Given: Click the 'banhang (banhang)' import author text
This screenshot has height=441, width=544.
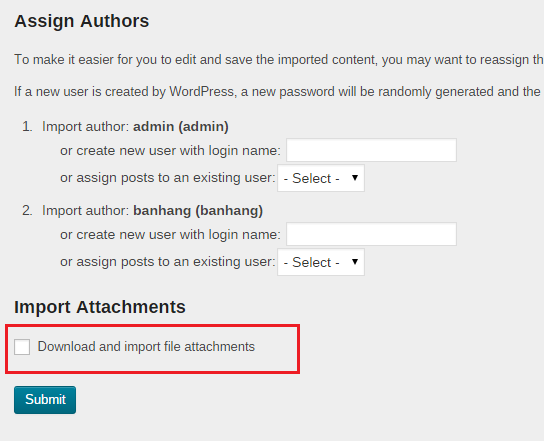Looking at the screenshot, I should click(198, 211).
